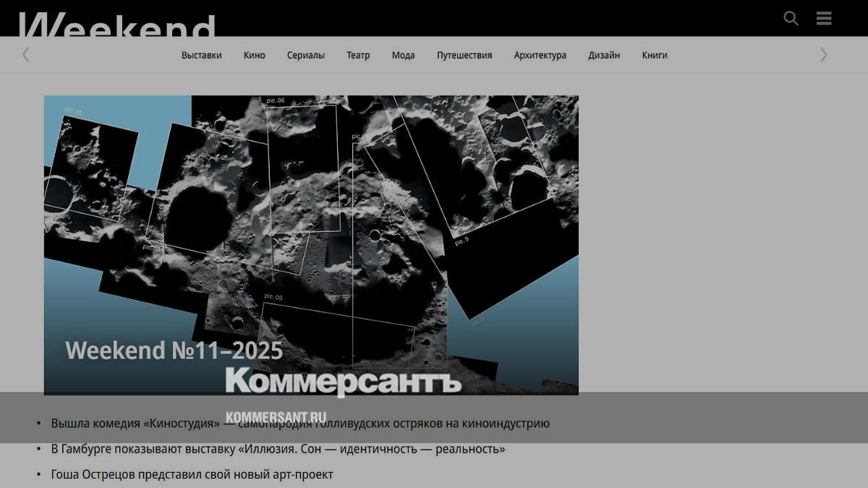Select the Дизайн menu item

coord(603,55)
